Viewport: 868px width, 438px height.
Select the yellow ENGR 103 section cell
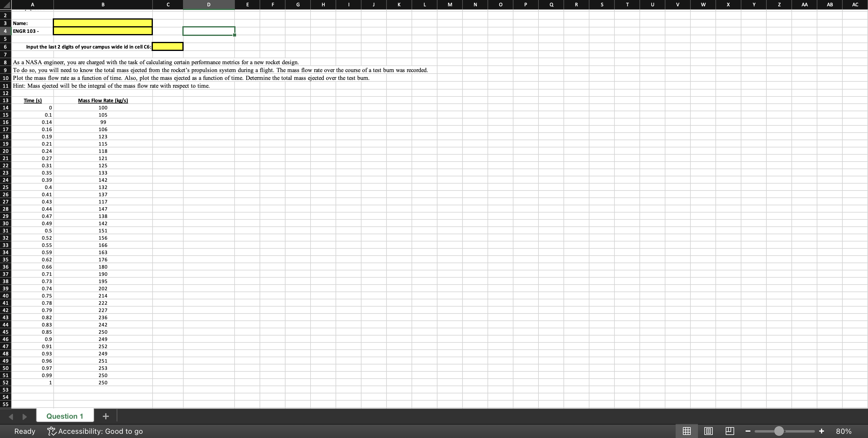(103, 31)
